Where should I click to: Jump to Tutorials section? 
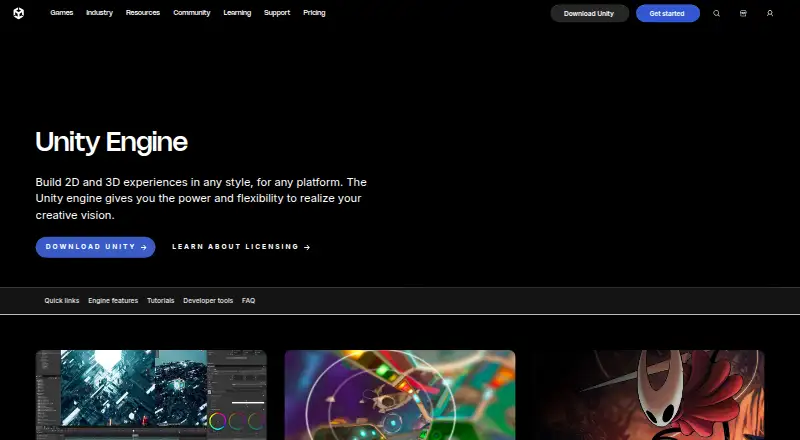[x=161, y=301]
